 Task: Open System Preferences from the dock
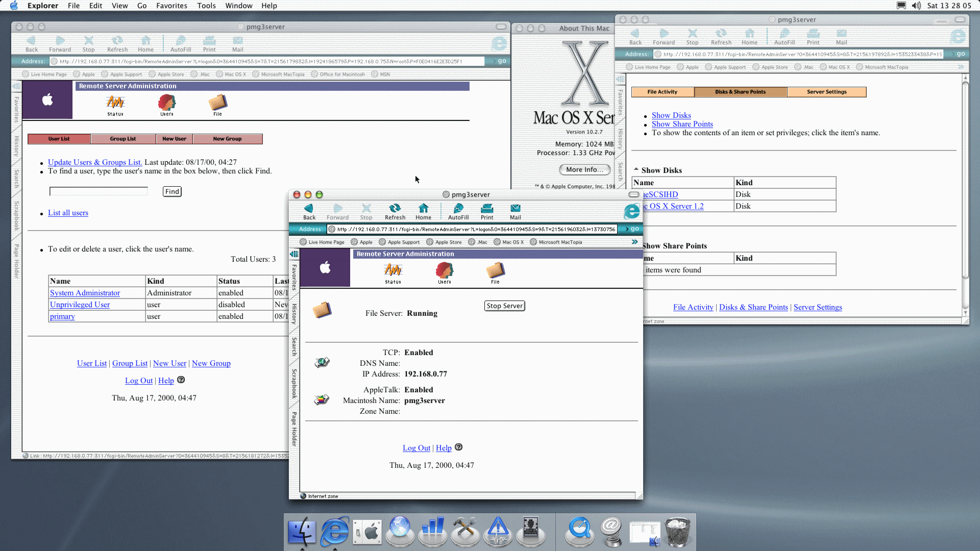point(367,533)
